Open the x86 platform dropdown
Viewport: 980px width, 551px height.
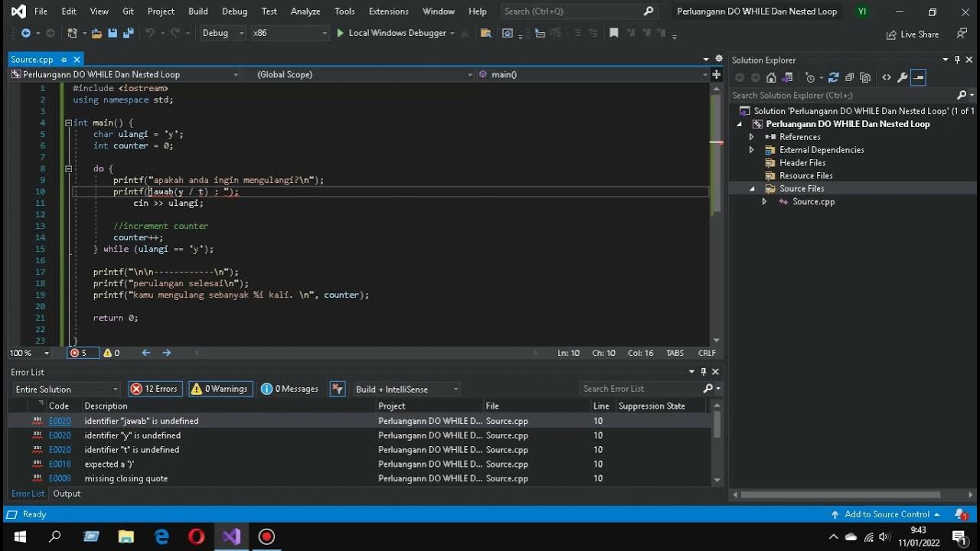[290, 33]
